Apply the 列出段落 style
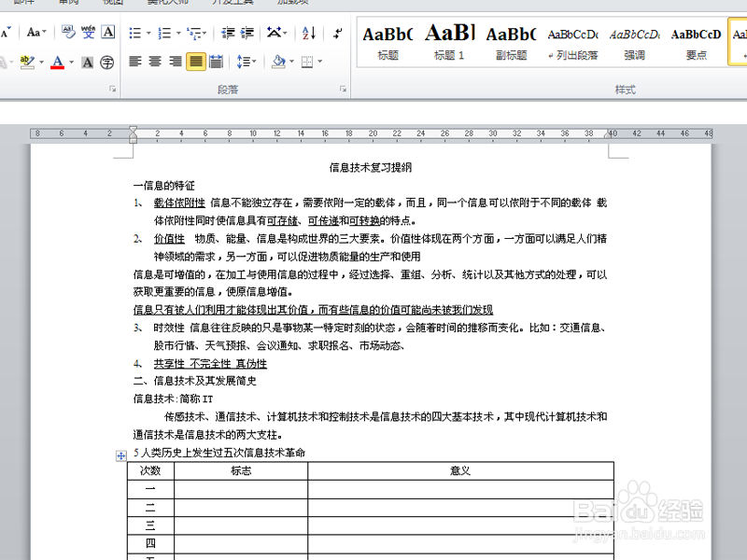The image size is (747, 560). [573, 43]
